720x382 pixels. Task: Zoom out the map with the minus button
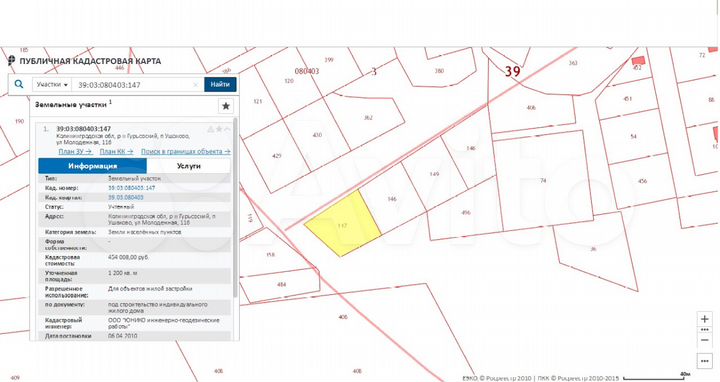[x=704, y=340]
